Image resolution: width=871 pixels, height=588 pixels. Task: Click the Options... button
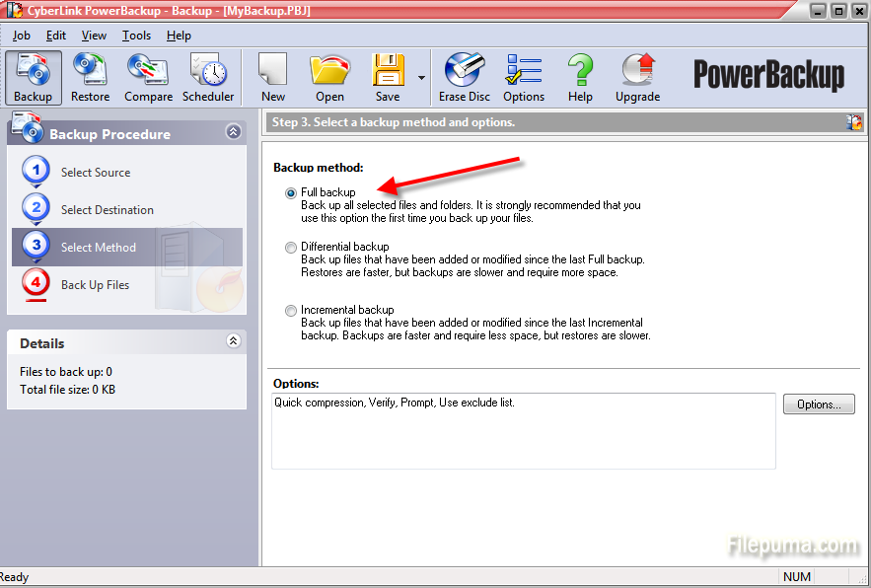[819, 404]
